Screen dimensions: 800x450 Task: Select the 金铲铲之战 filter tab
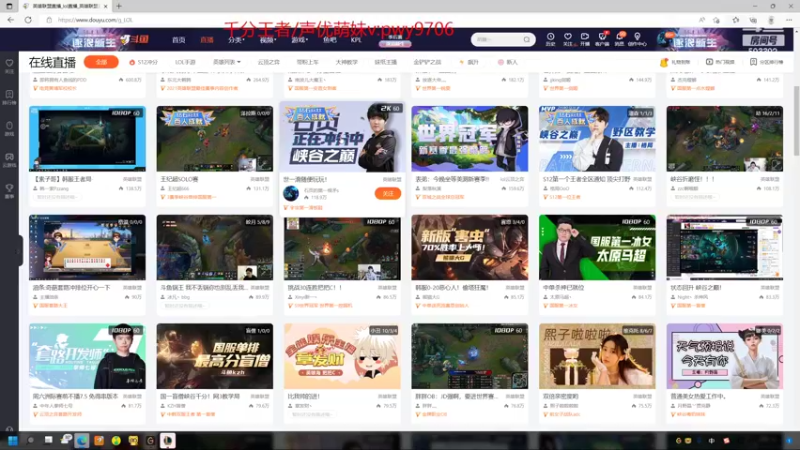[427, 62]
